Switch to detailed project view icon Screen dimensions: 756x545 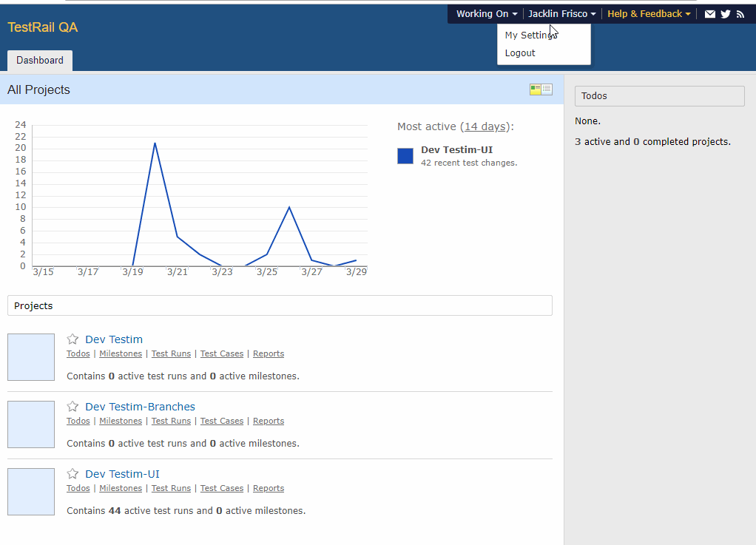536,89
